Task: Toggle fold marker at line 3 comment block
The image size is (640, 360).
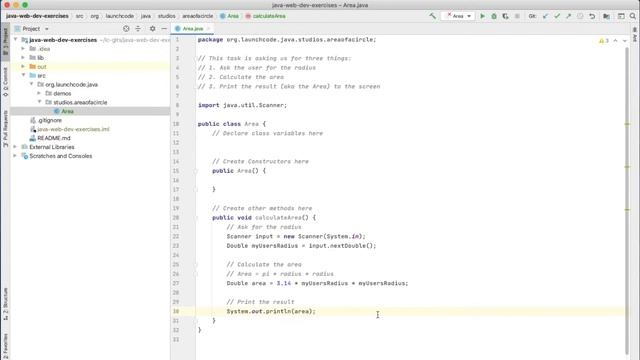Action: pos(196,58)
